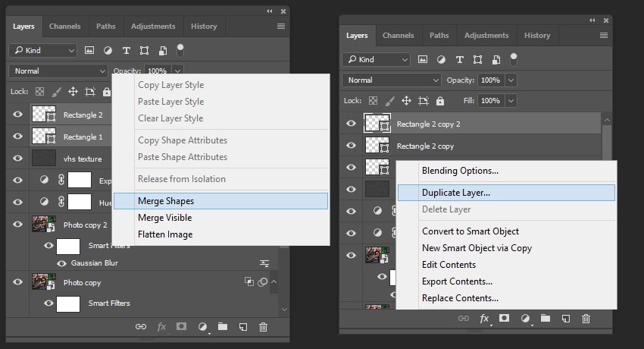
Task: Open right panel's hamburger options menu
Action: (604, 35)
